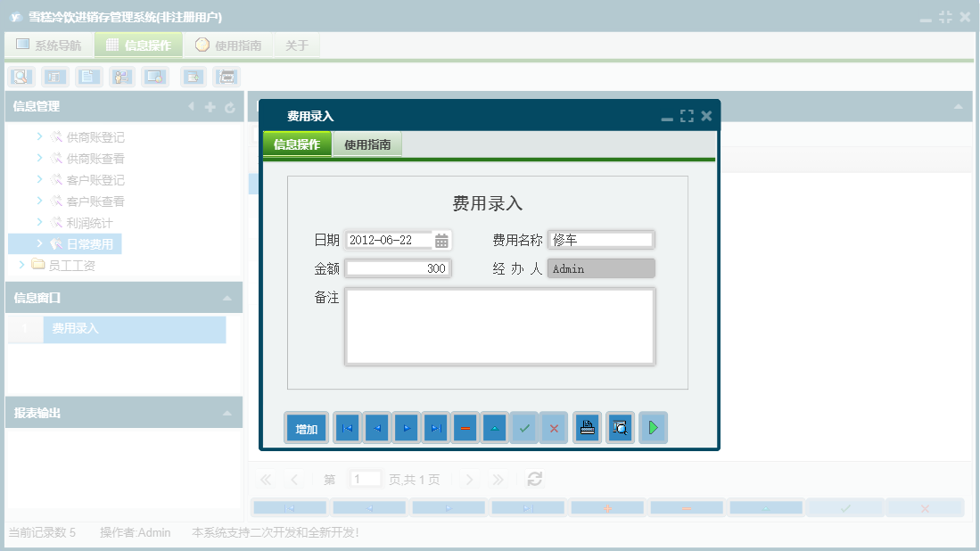Delete the record using the red minus icon
This screenshot has height=551, width=980.
point(465,428)
